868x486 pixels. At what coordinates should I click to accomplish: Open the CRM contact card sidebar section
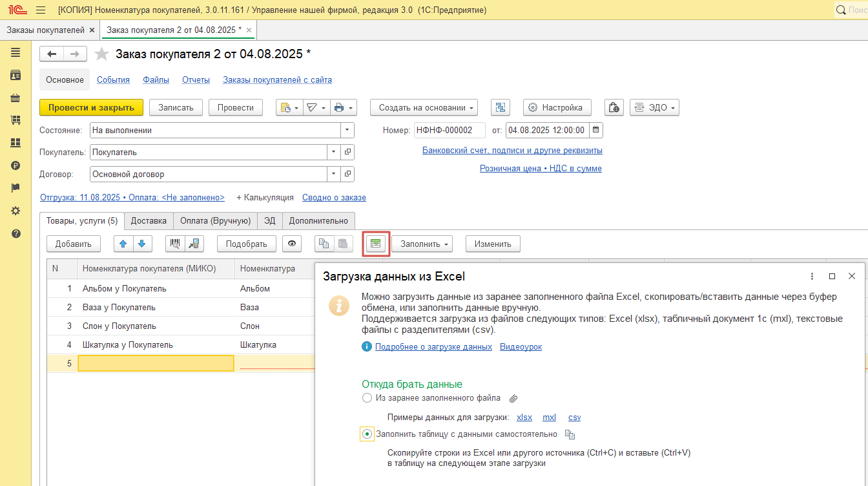(x=15, y=75)
